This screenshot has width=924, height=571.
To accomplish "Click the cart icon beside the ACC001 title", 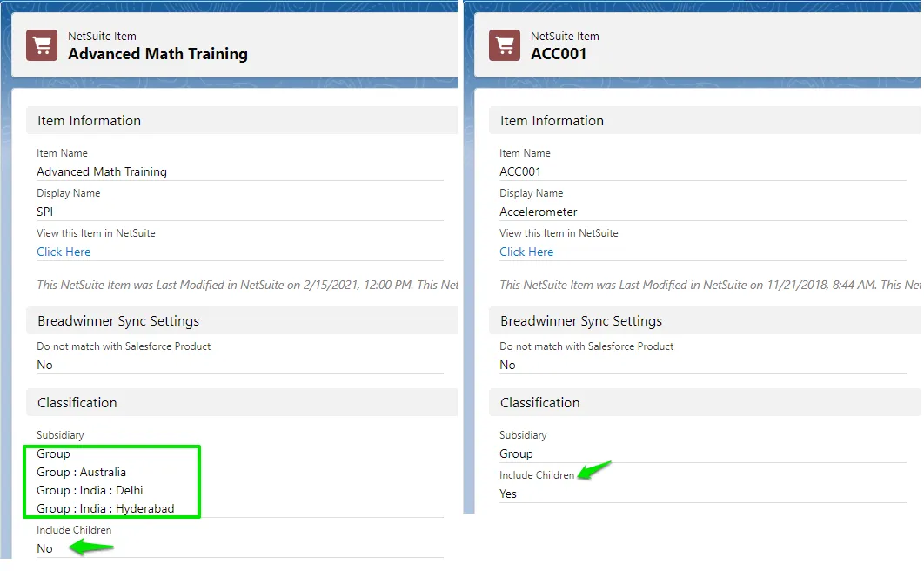I will (x=505, y=45).
